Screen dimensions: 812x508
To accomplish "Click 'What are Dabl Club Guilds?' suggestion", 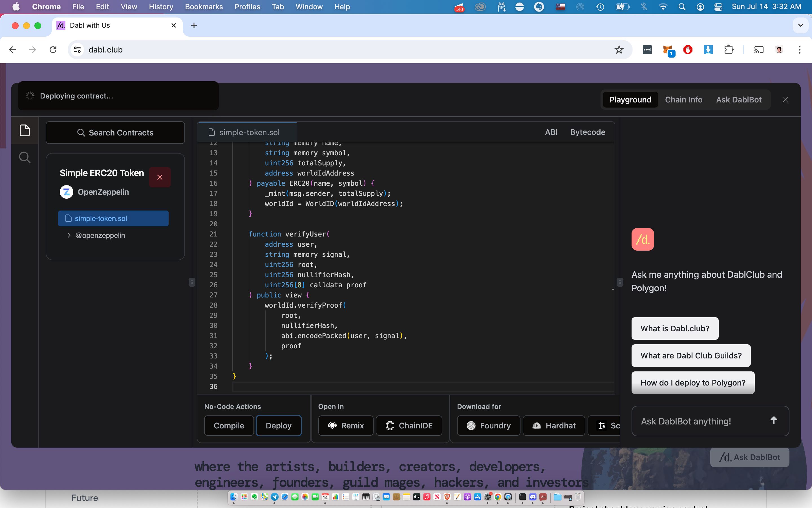I will pos(691,356).
